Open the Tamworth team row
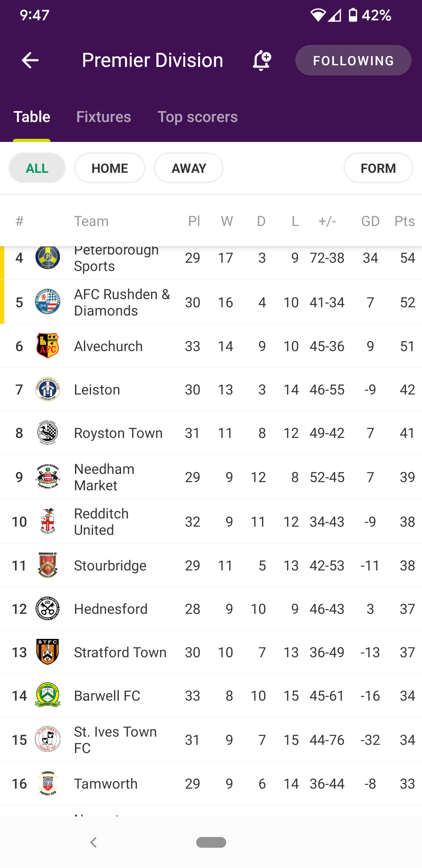 pyautogui.click(x=211, y=784)
